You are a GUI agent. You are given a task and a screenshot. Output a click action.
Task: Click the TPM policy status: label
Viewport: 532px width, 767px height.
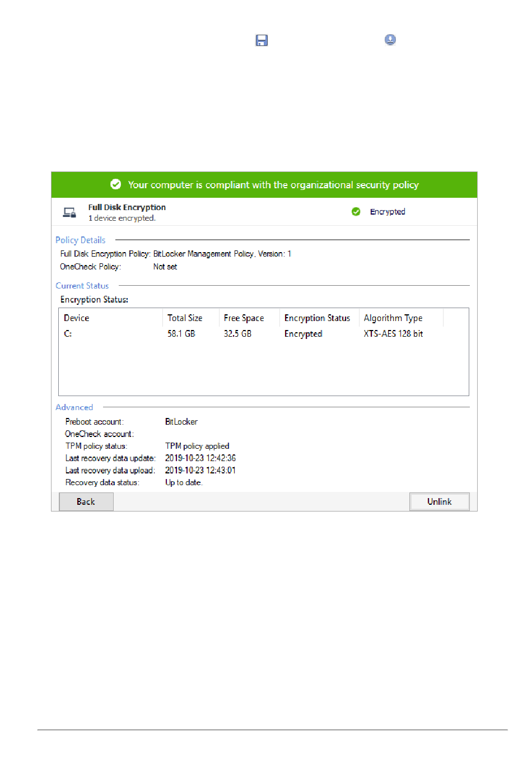click(x=96, y=446)
